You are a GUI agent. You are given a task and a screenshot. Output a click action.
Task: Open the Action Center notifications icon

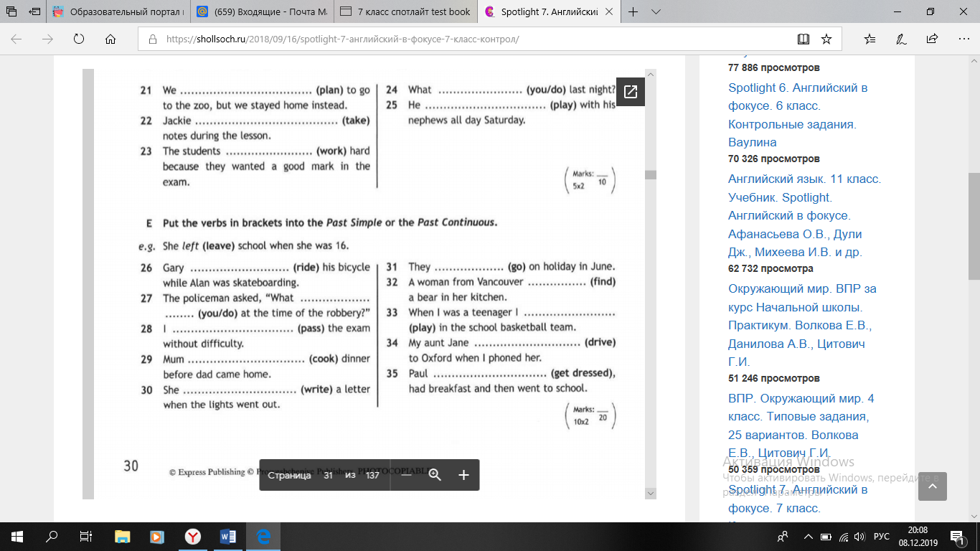tap(957, 536)
